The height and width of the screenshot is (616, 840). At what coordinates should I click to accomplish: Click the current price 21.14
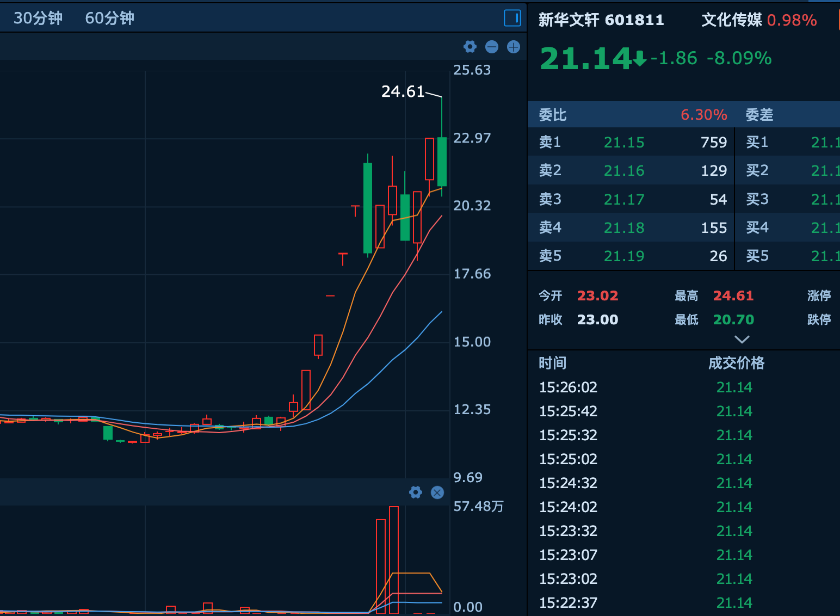pyautogui.click(x=586, y=58)
